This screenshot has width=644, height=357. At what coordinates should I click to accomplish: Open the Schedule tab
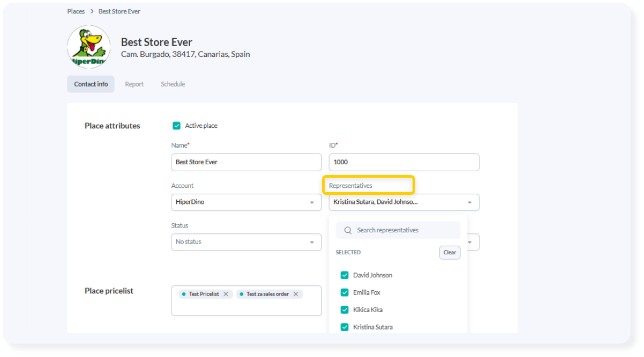[x=173, y=84]
